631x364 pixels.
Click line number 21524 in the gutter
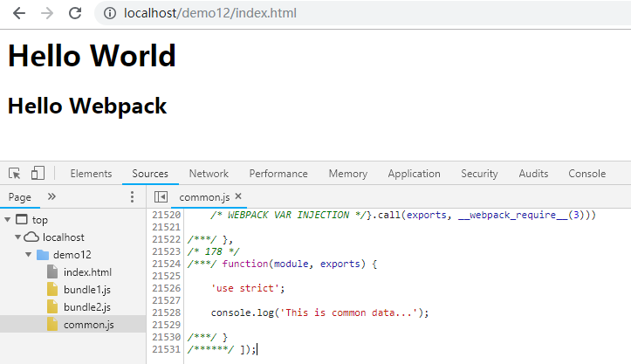point(166,264)
